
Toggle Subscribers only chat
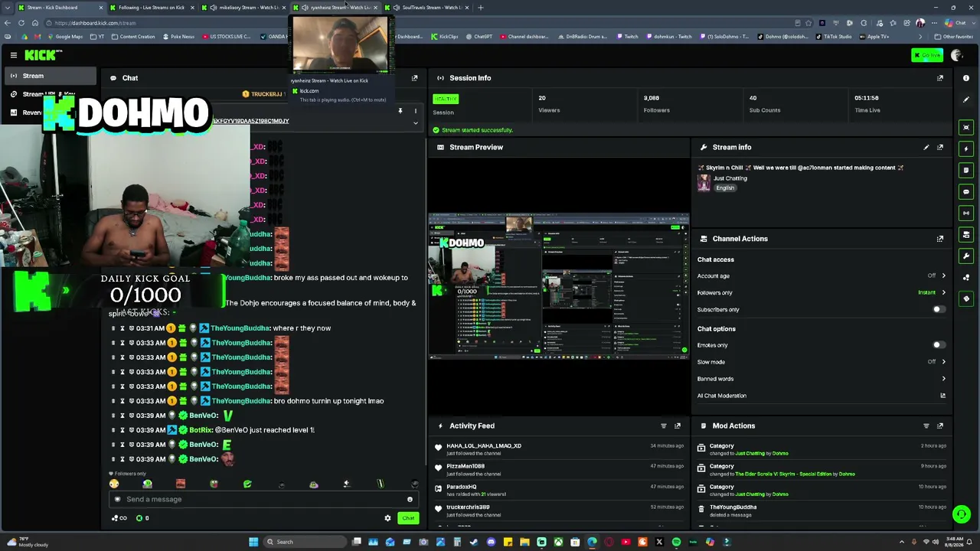(939, 309)
